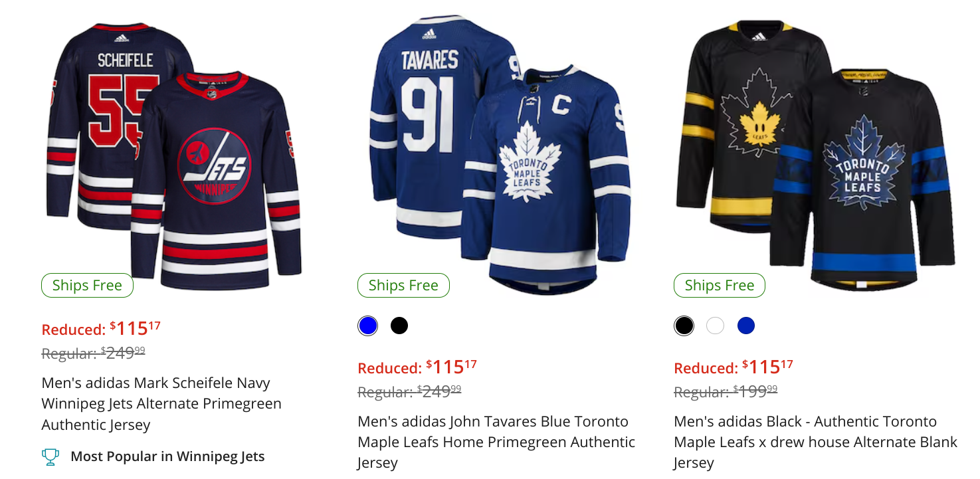Click Most Popular in Winnipeg Jets label
This screenshot has width=980, height=479.
[x=167, y=456]
